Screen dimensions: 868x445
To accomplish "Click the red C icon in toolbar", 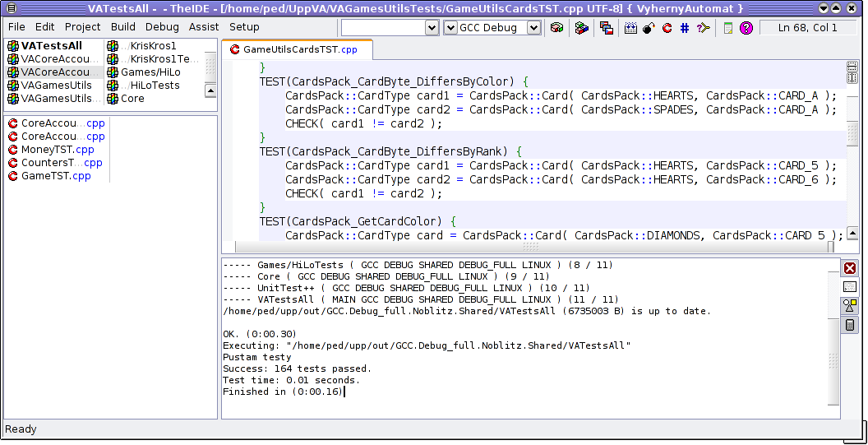I will click(x=667, y=28).
